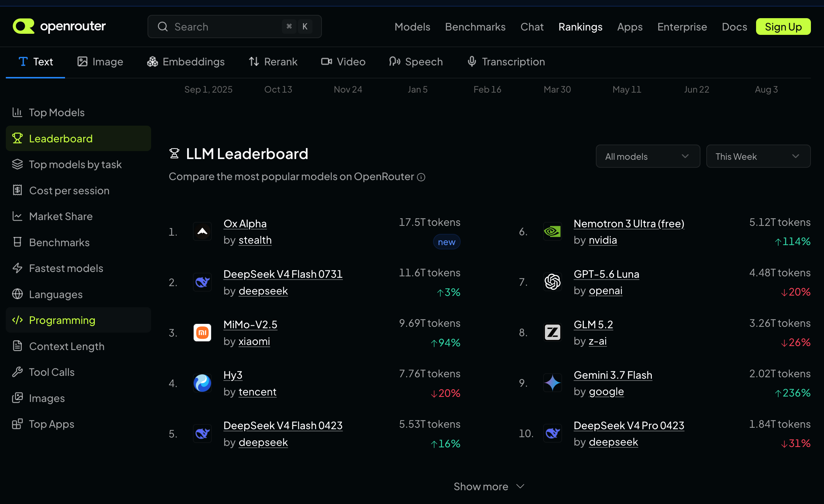Click the Leaderboard trophy icon in sidebar
824x504 pixels.
(17, 138)
